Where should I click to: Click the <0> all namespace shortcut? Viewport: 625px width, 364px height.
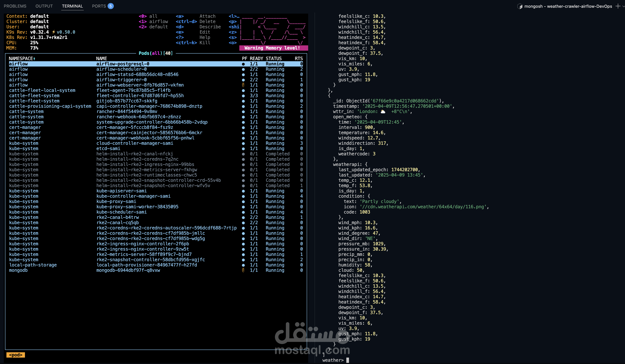[x=148, y=16]
